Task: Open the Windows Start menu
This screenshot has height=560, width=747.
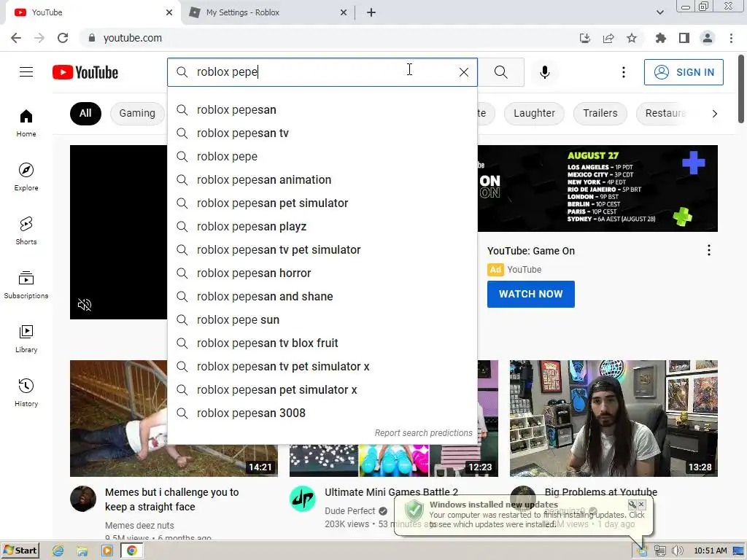Action: coord(20,551)
